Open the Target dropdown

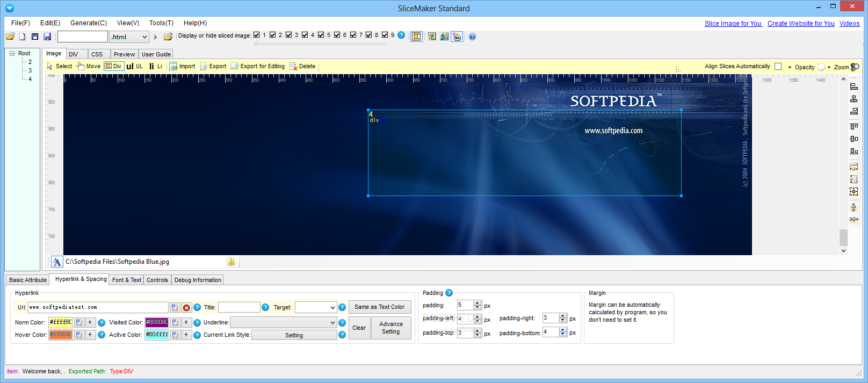tap(332, 307)
